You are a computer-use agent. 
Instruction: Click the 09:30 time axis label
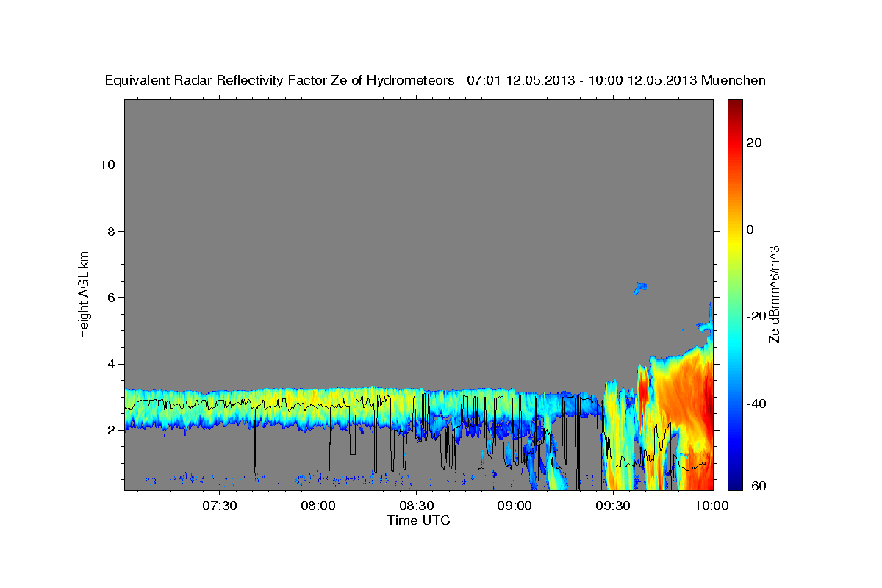(x=614, y=506)
